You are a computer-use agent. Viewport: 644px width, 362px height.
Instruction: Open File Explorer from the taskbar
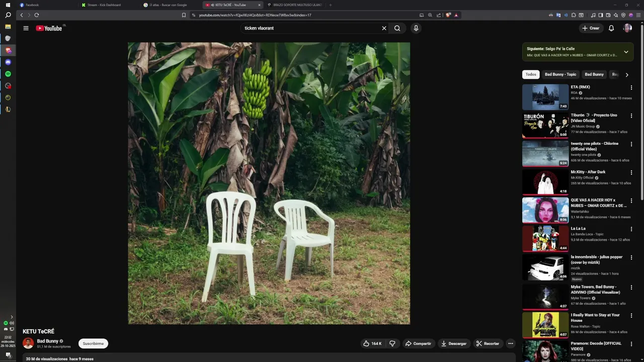8,27
